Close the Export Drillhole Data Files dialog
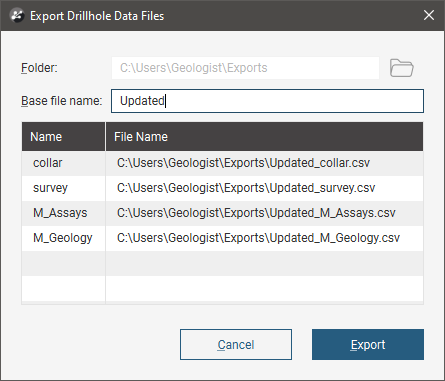Screen dimensions: 445x381 (x=429, y=15)
